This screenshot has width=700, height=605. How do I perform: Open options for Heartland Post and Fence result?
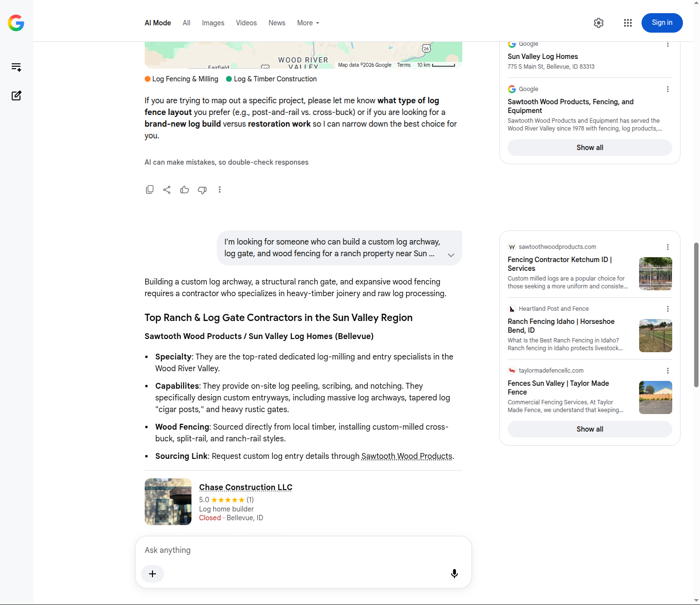[x=668, y=309]
